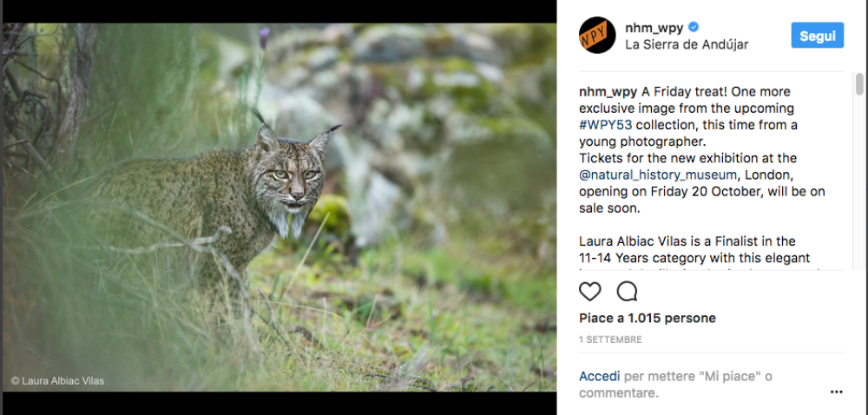Viewport: 868px width, 415px height.
Task: Open the #WPY53 hashtag
Action: 607,125
